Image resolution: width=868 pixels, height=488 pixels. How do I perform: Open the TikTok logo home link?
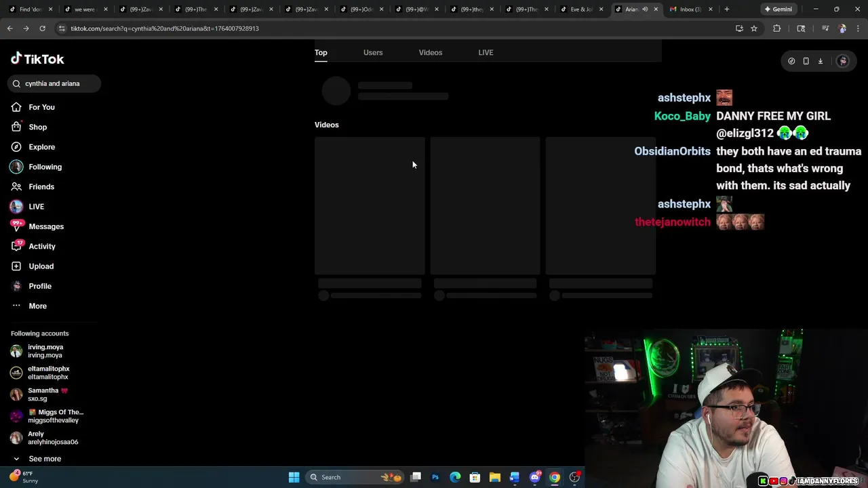(x=37, y=59)
